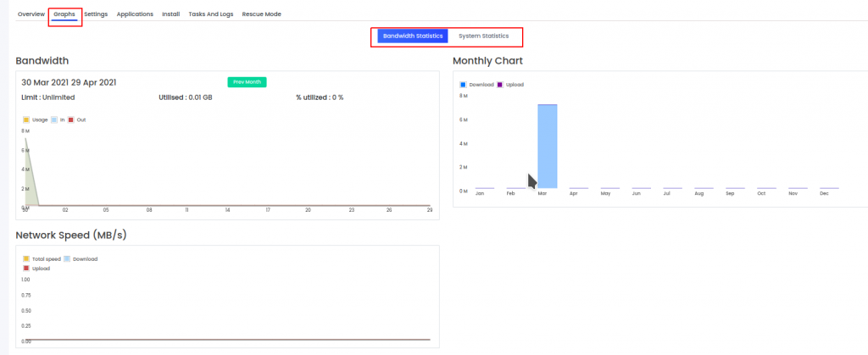Click the Prev Month button
Viewport: 868px width, 355px height.
coord(247,82)
